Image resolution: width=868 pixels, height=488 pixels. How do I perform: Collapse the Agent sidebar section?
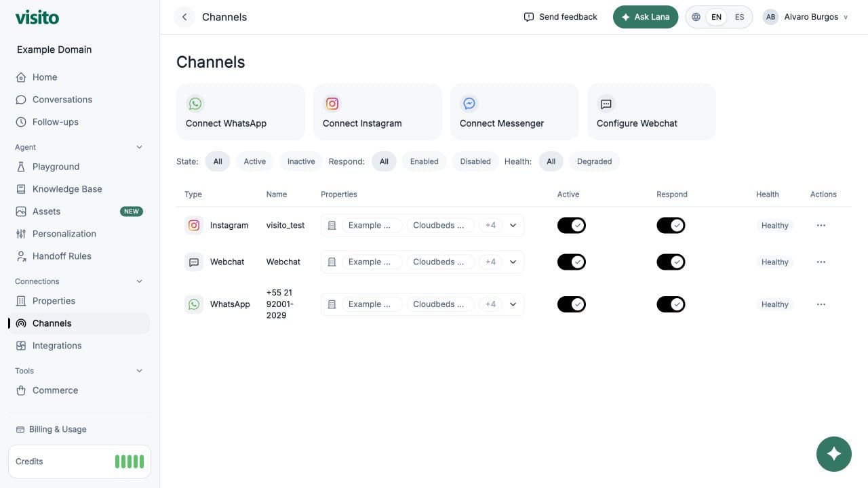pos(140,147)
